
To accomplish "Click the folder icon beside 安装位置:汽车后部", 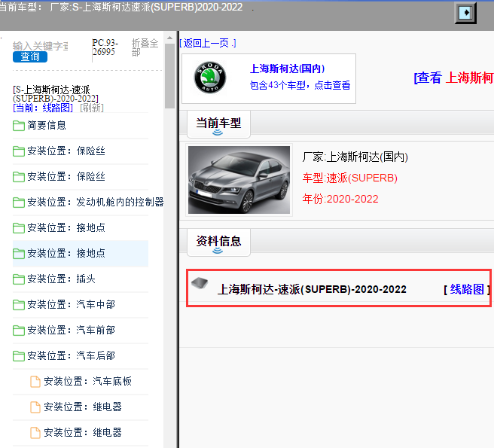I will pos(19,356).
